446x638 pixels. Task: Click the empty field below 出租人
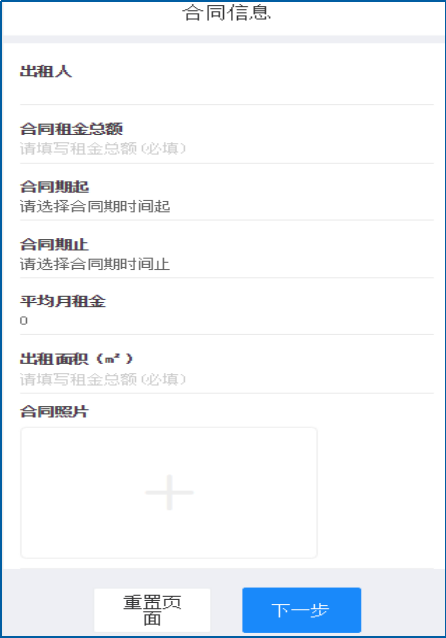tap(227, 92)
